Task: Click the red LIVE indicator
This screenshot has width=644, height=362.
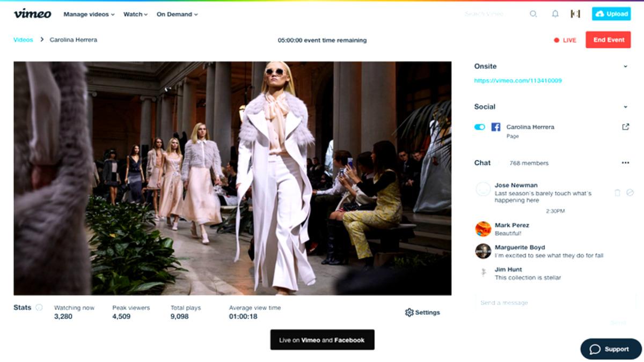Action: click(x=565, y=40)
